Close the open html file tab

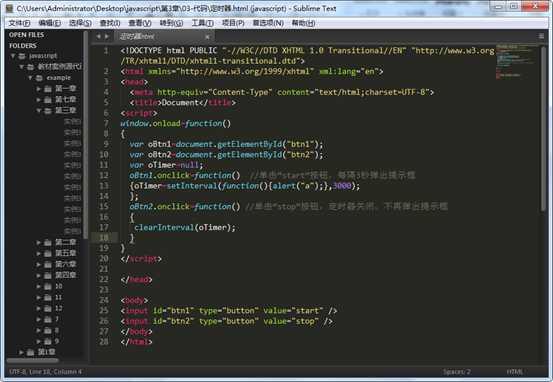207,37
